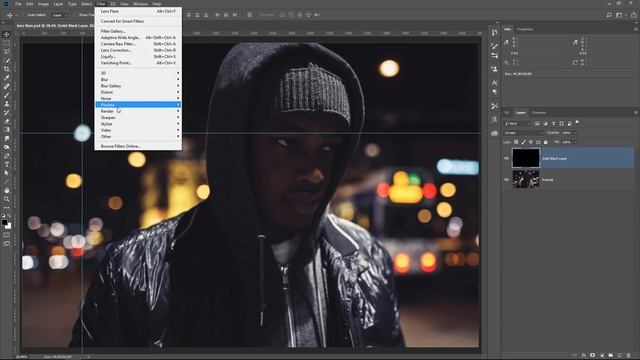This screenshot has height=360, width=640.
Task: Select the History Brush tool
Action: pyautogui.click(x=7, y=112)
